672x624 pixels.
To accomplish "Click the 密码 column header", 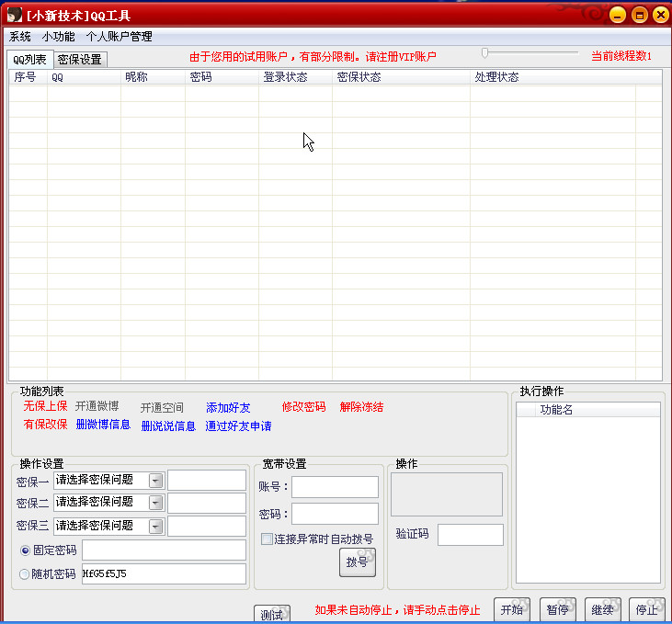I will tap(222, 77).
